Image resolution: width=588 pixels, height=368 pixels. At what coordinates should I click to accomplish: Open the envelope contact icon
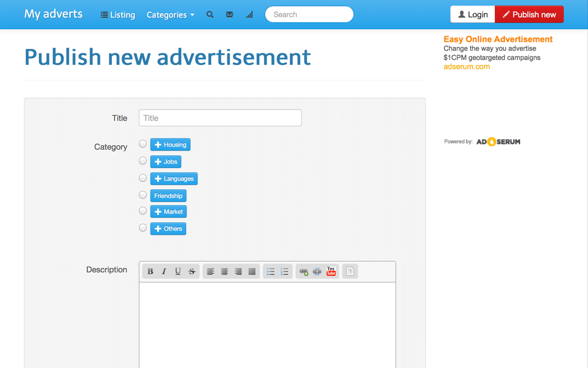pyautogui.click(x=230, y=15)
